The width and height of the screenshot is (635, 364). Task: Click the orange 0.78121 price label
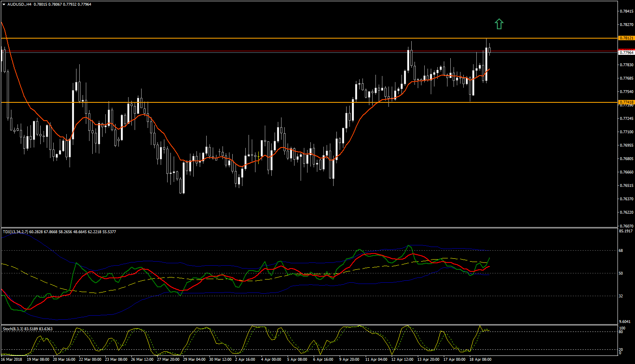point(626,38)
